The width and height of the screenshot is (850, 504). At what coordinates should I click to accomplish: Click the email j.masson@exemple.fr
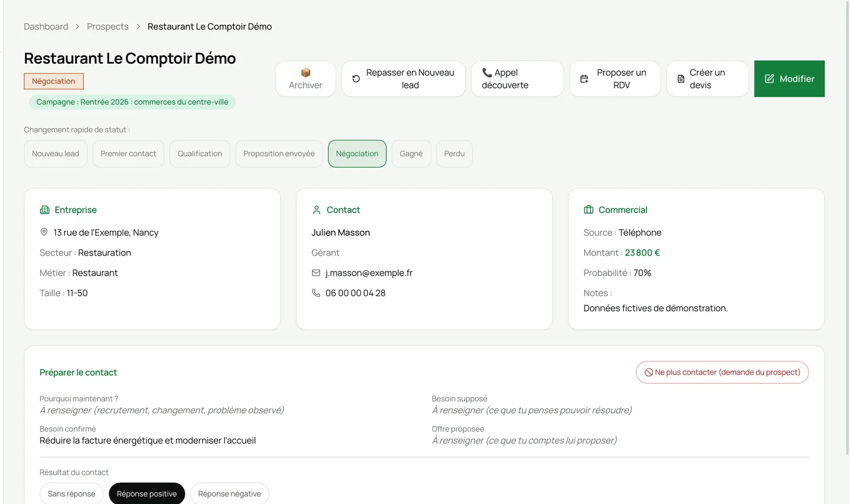pyautogui.click(x=369, y=273)
